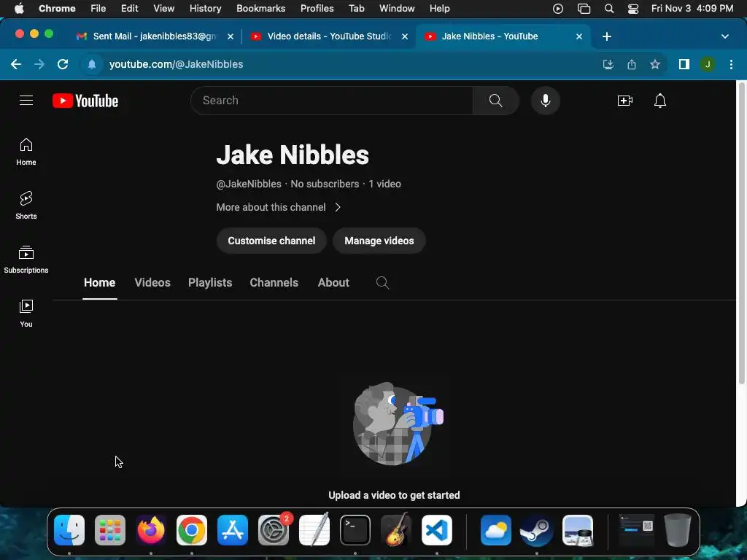Open the notifications bell
747x560 pixels.
click(659, 101)
